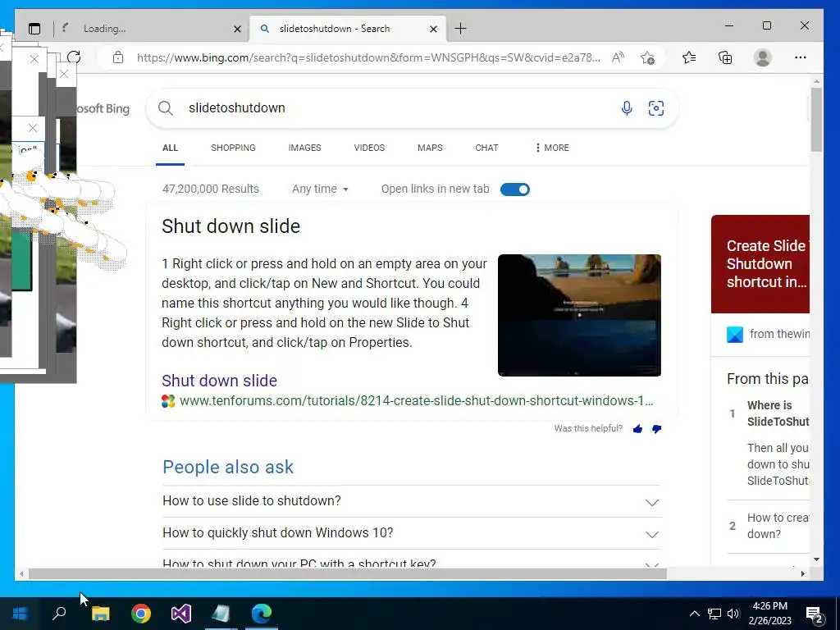This screenshot has height=630, width=840.
Task: Open the notepad-style taskbar app
Action: tap(221, 614)
